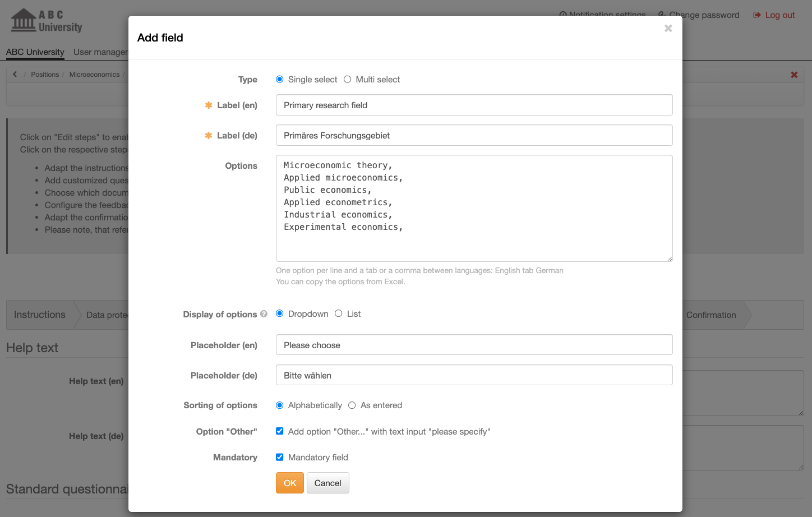
Task: Dismiss the alert using the red X icon
Action: pos(795,74)
